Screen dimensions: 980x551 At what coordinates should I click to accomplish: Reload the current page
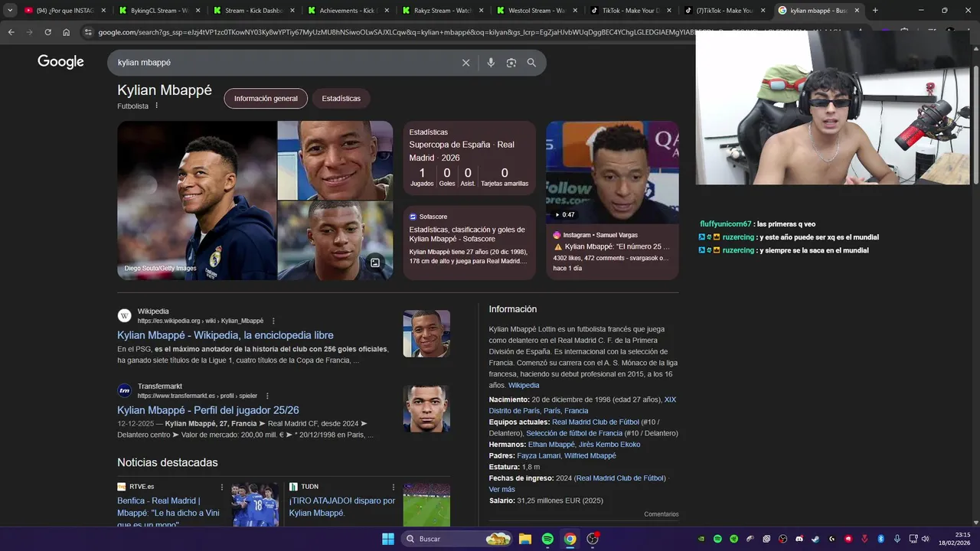click(47, 32)
